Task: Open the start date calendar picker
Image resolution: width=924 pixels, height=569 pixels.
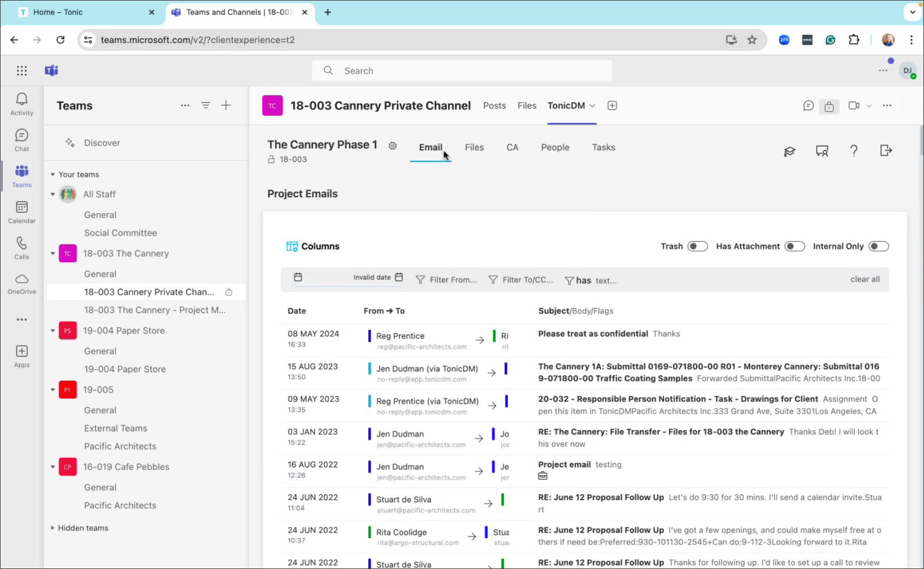Action: coord(298,277)
